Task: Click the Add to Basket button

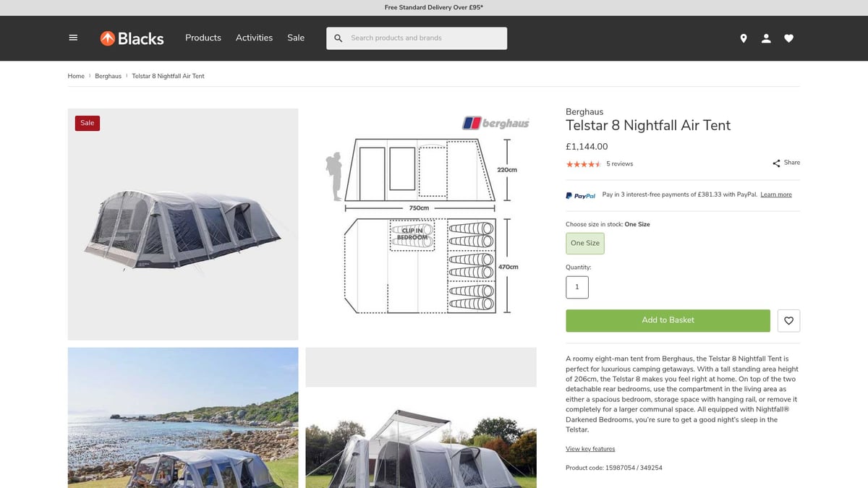Action: coord(668,320)
